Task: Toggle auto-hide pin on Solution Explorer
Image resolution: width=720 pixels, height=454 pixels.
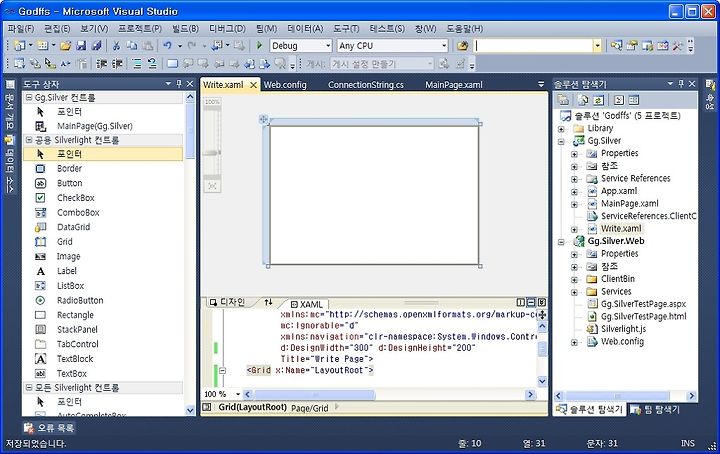Action: 681,84
